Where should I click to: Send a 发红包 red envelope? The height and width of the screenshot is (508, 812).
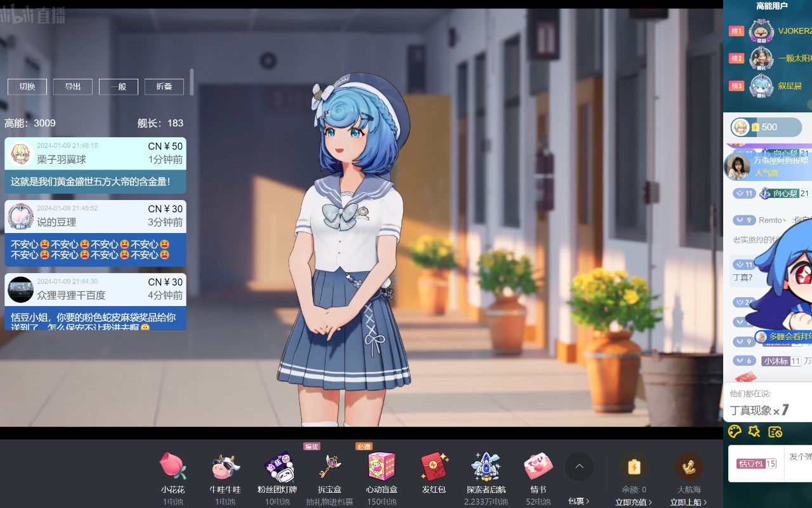(434, 466)
